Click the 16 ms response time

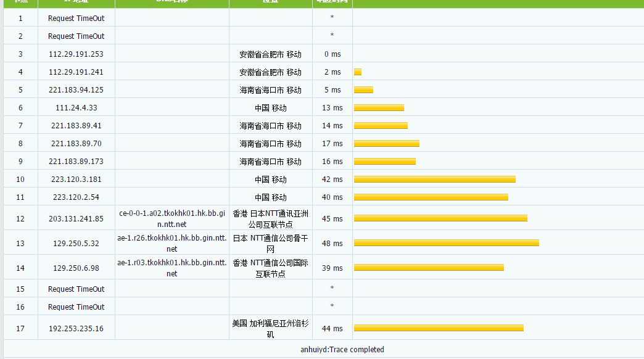332,162
